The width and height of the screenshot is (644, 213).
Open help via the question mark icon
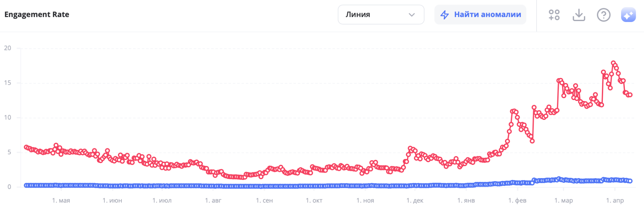pyautogui.click(x=603, y=15)
